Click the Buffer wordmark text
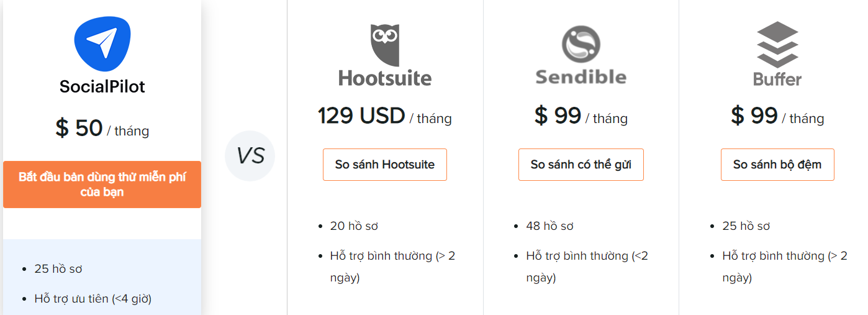Viewport: 868px width, 315px height. pos(777,80)
